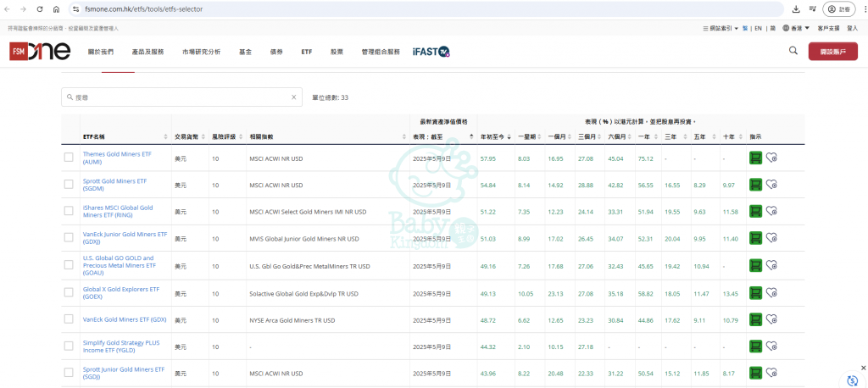Tick checkbox for iShares MSCI Global Gold Miners (RING)
Image resolution: width=868 pixels, height=388 pixels.
(69, 211)
